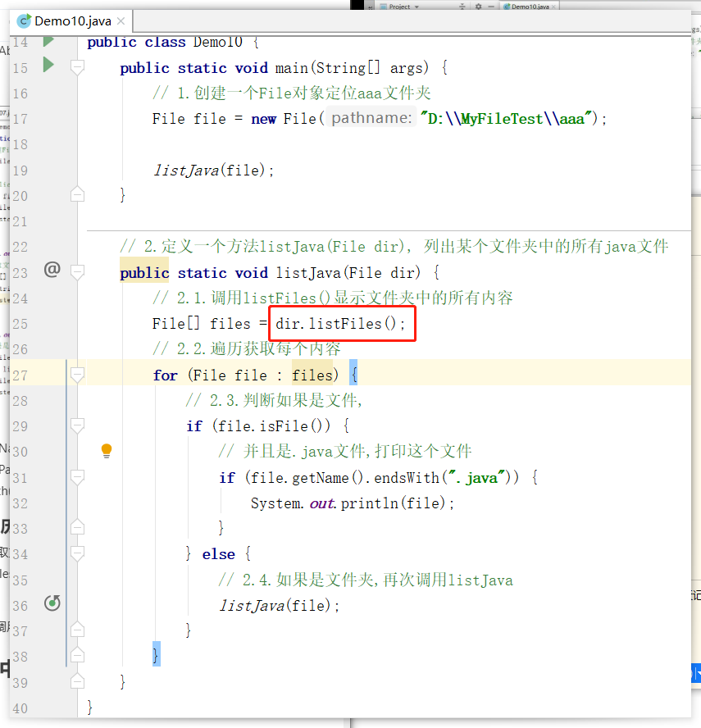
Task: Click the highlighted opening brace on line 27
Action: coord(353,372)
